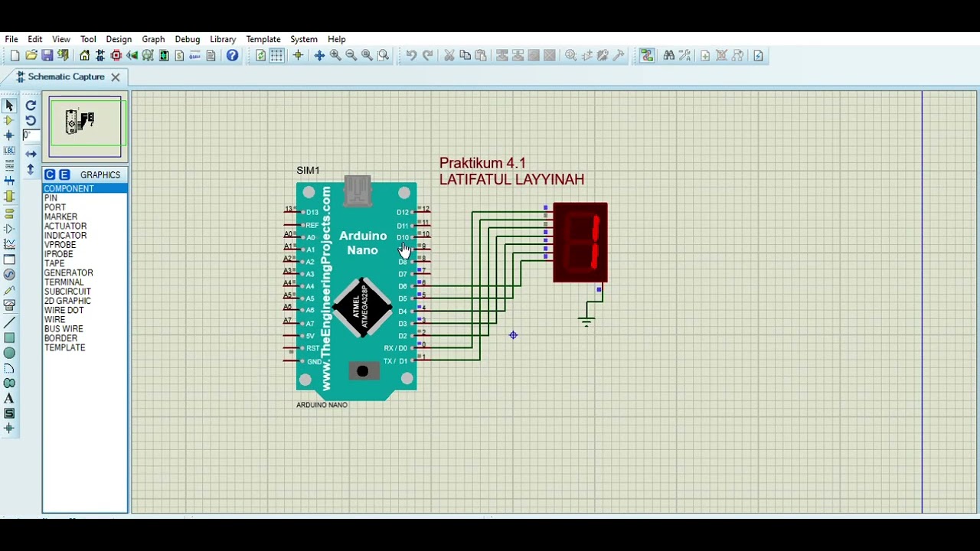Screen dimensions: 980x551
Task: Click the C button above the graphics list
Action: pyautogui.click(x=50, y=174)
